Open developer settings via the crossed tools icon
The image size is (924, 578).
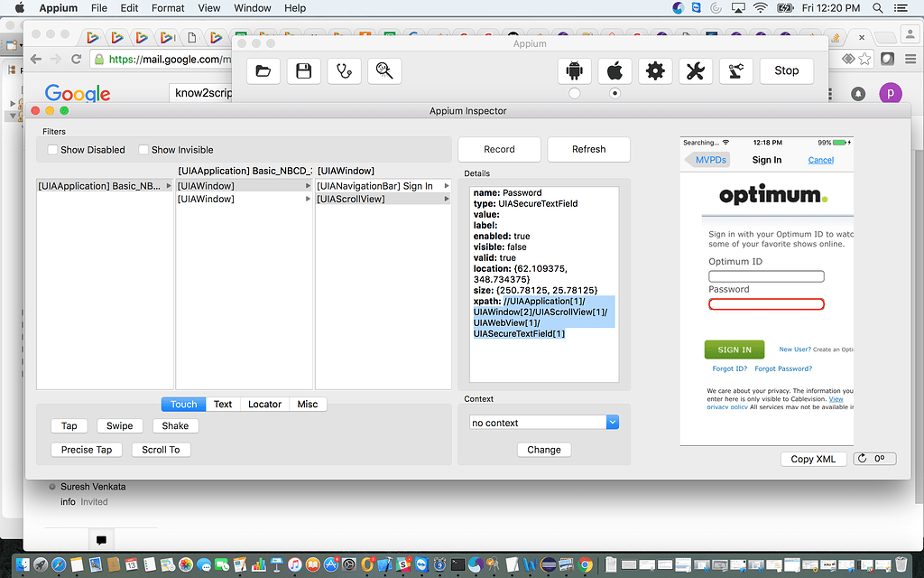point(696,70)
